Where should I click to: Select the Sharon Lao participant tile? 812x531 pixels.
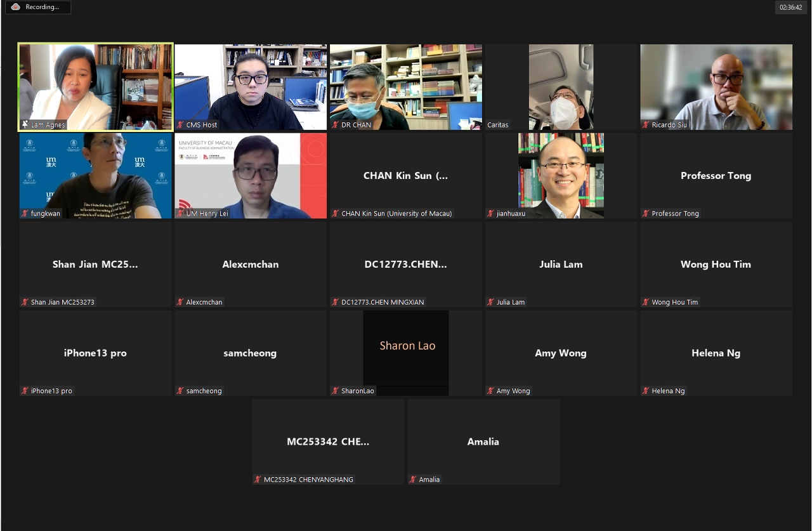pyautogui.click(x=406, y=353)
